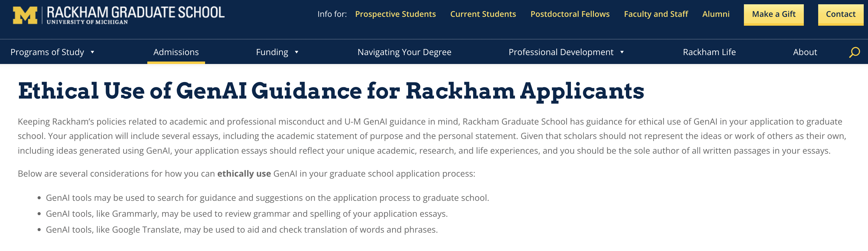Select the Programs of Study menu label
Screen dimensions: 868x251
pyautogui.click(x=47, y=52)
